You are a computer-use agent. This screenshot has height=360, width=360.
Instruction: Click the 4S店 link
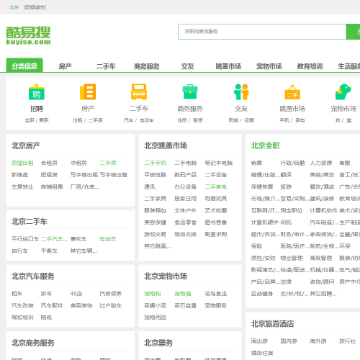(76, 294)
